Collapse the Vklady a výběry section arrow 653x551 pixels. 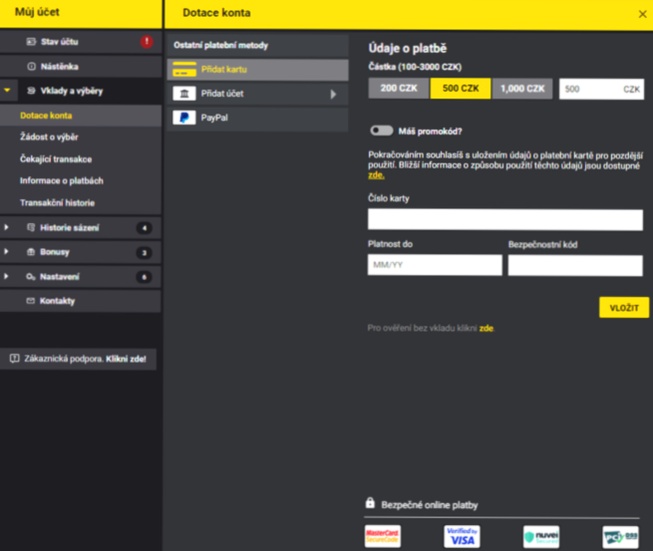[x=7, y=90]
